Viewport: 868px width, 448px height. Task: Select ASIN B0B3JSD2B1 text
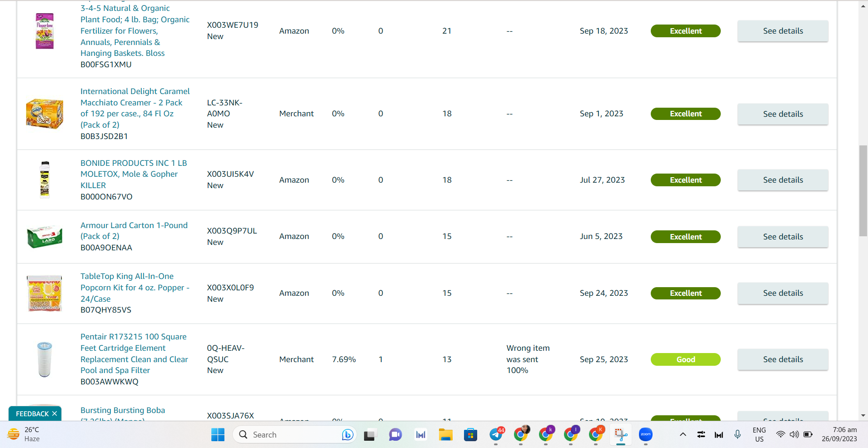click(104, 136)
